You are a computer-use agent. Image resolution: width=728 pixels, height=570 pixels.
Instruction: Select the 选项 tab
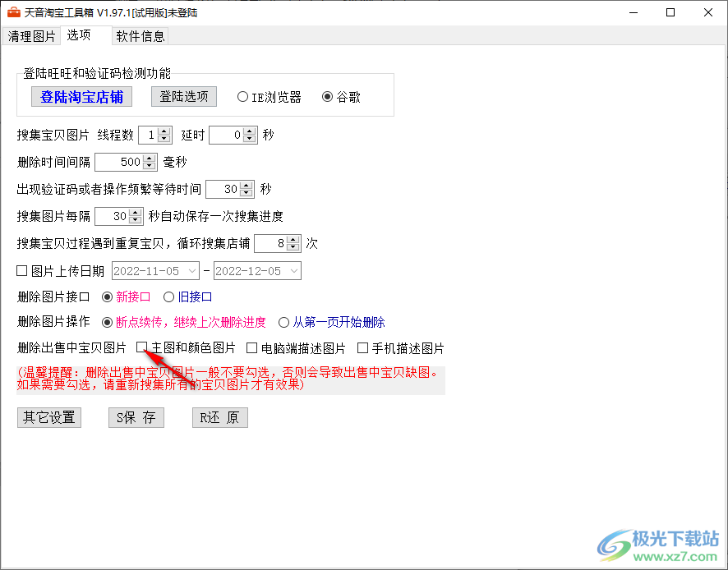[86, 35]
